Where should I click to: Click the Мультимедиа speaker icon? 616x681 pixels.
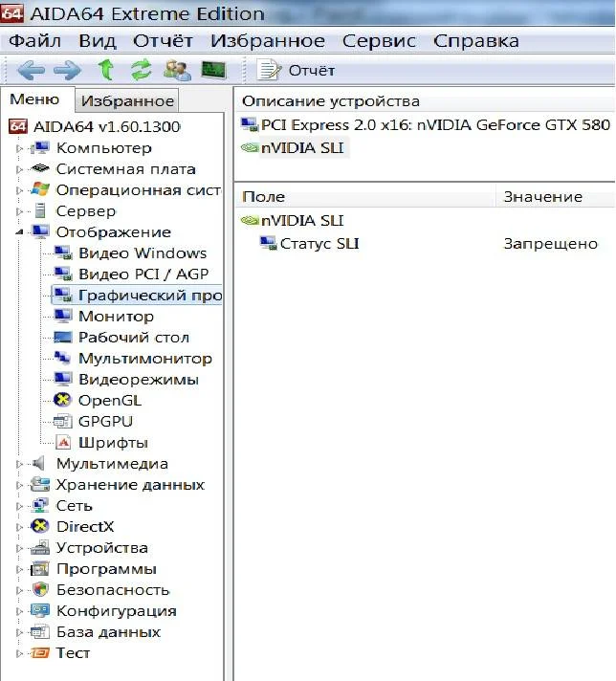(38, 463)
